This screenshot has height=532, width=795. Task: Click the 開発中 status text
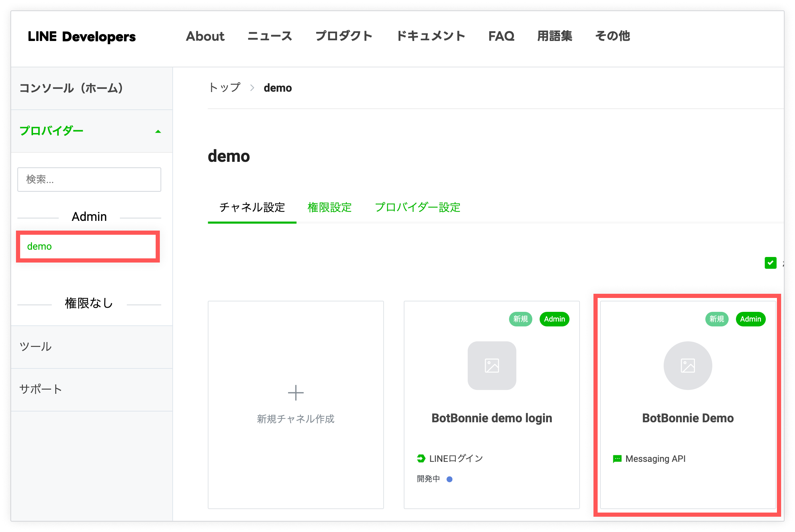tap(428, 479)
